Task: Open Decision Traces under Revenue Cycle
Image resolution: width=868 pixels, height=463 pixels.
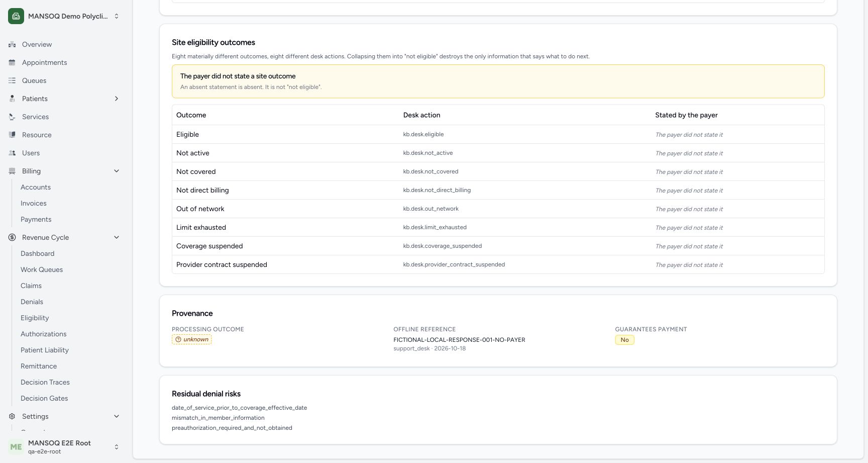Action: [45, 382]
